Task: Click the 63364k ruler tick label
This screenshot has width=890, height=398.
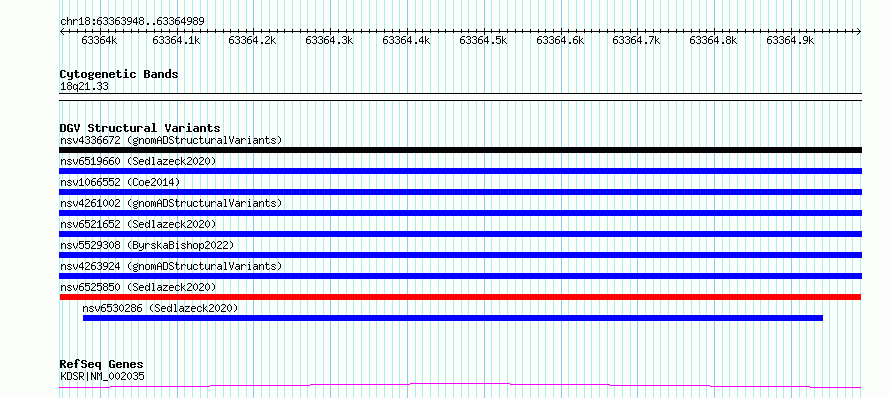Action: coord(99,40)
